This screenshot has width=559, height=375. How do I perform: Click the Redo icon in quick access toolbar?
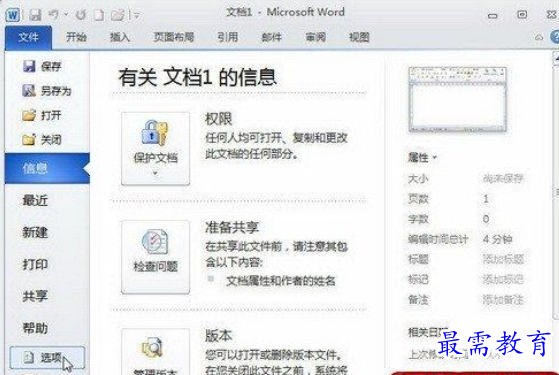coord(81,15)
